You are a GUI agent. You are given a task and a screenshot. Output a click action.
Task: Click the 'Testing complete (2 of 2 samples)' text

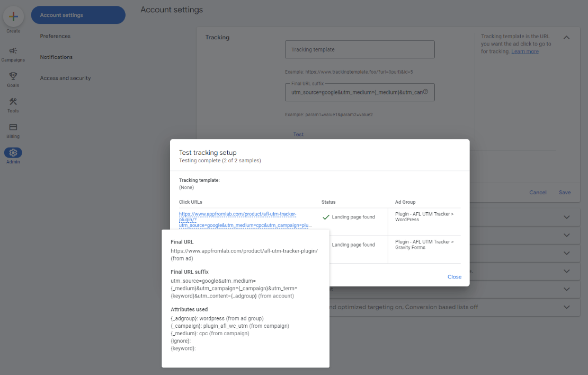tap(220, 160)
